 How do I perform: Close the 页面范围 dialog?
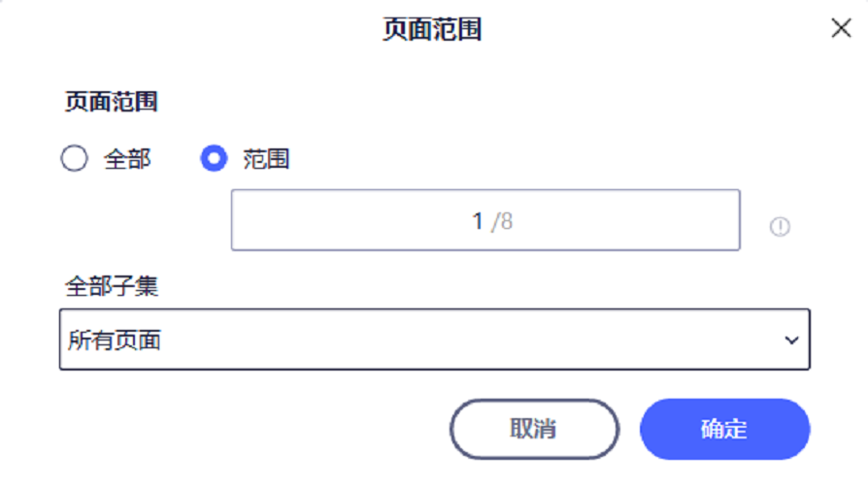click(841, 28)
